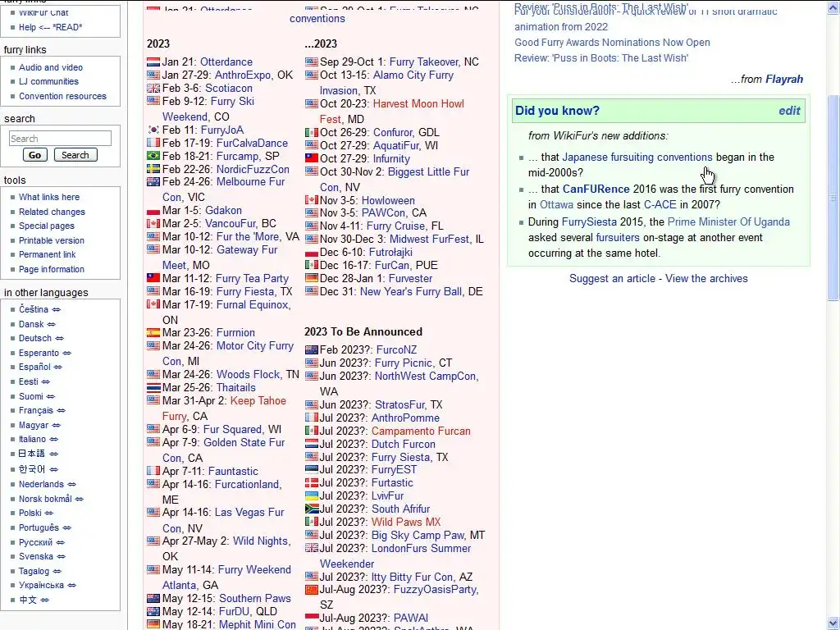
Task: Click the page vertical scrollbar thumb
Action: click(833, 198)
